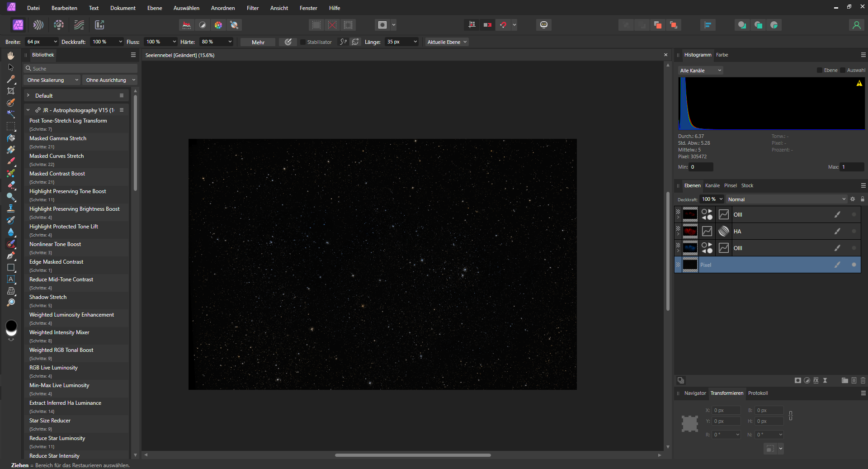Open the Härte hardness dropdown
The width and height of the screenshot is (868, 469).
(230, 42)
